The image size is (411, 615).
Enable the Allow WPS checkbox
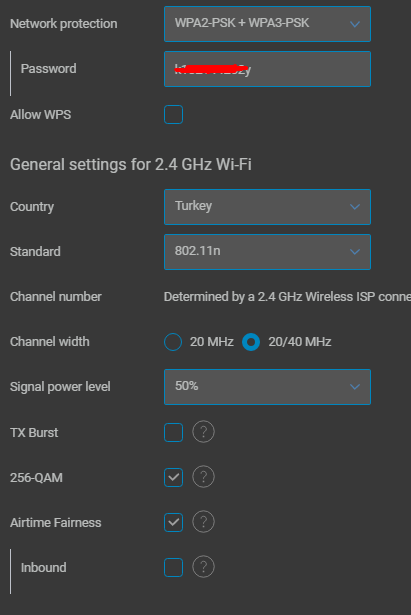pos(173,115)
